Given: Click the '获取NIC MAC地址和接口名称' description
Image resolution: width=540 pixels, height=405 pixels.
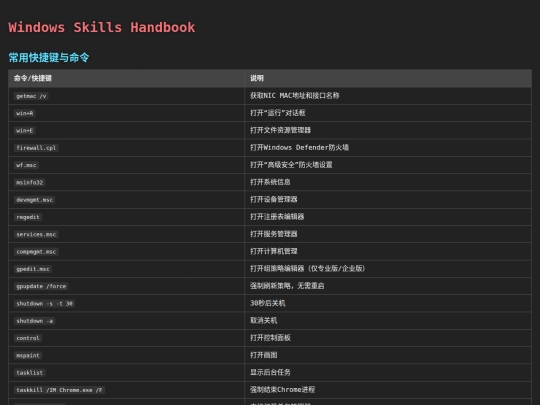Looking at the screenshot, I should [x=294, y=96].
